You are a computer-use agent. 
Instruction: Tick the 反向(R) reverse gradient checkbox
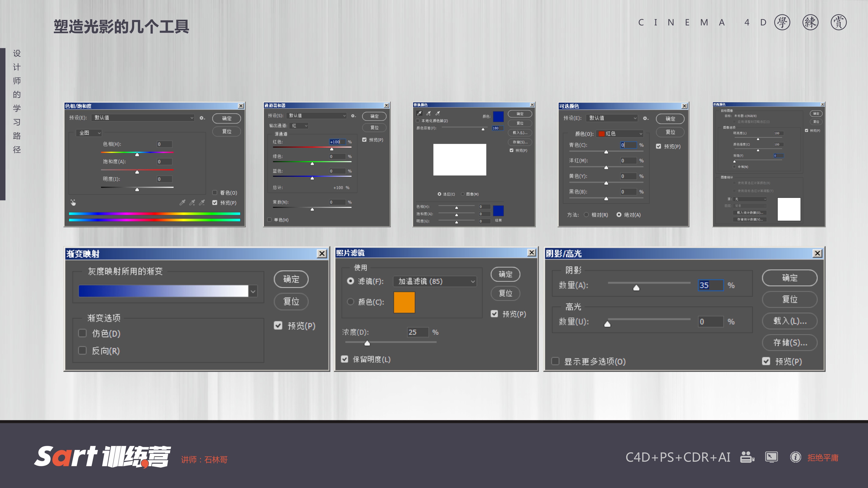pyautogui.click(x=82, y=351)
